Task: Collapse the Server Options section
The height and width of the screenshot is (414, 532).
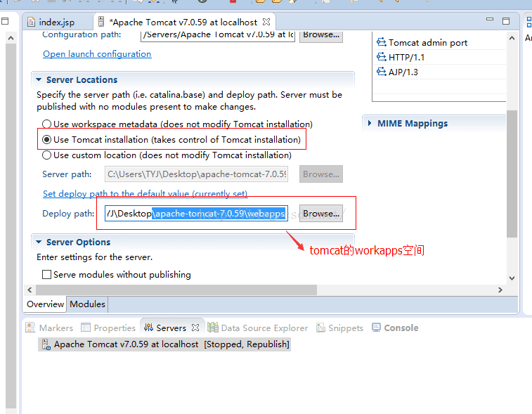Action: point(39,242)
